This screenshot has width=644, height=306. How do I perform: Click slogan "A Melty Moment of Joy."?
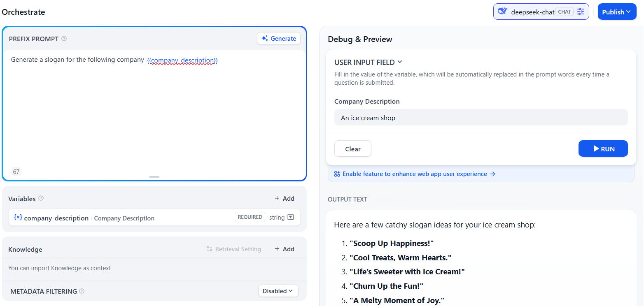click(x=397, y=300)
